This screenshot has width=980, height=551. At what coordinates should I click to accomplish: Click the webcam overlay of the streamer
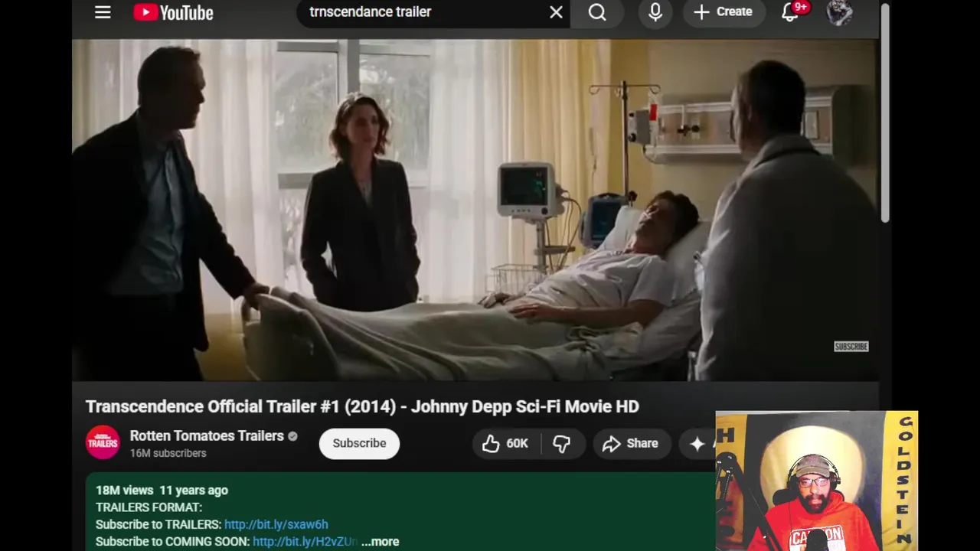click(816, 481)
